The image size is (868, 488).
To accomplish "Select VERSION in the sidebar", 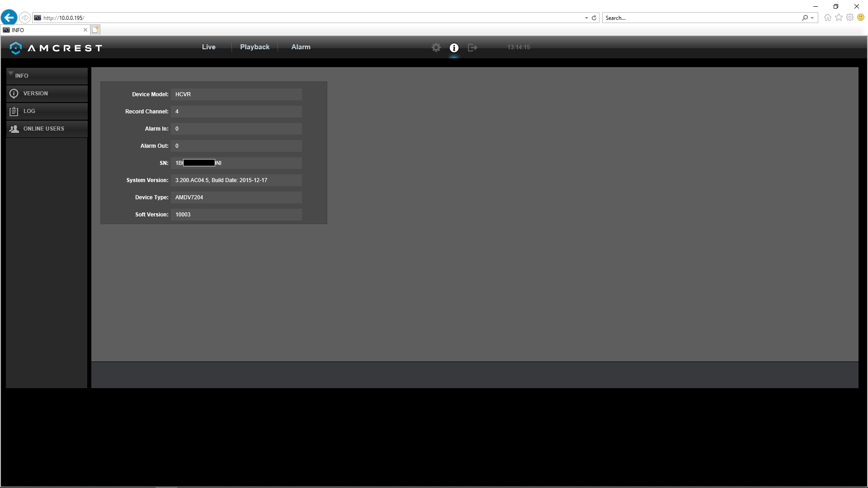I will (47, 94).
